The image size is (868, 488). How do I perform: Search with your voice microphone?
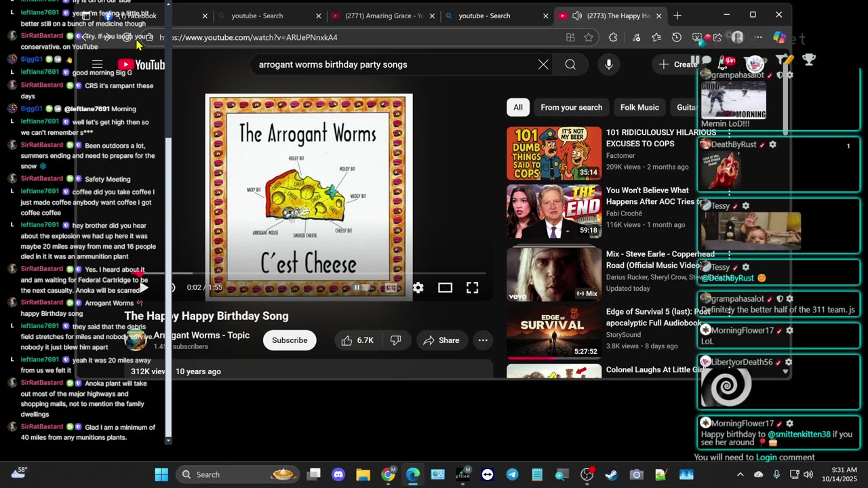click(609, 64)
